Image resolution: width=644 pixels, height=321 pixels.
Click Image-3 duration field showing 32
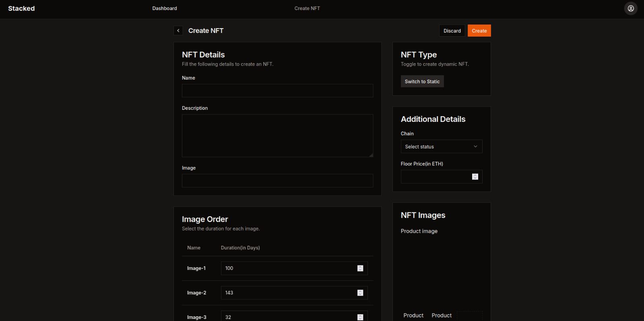pyautogui.click(x=294, y=316)
